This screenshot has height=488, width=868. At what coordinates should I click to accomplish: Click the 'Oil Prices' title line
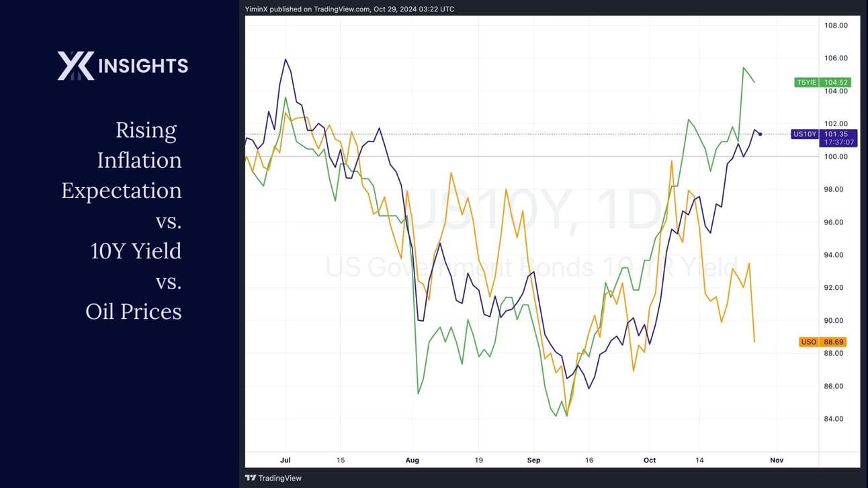[x=134, y=311]
